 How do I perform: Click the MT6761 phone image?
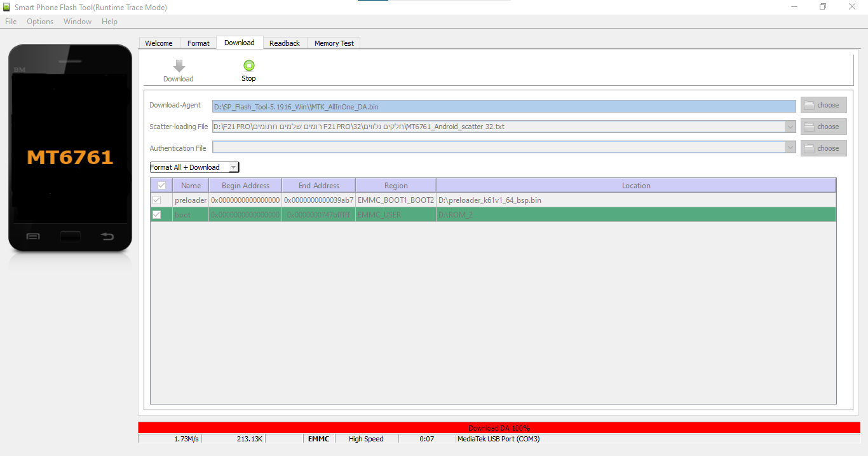[70, 148]
